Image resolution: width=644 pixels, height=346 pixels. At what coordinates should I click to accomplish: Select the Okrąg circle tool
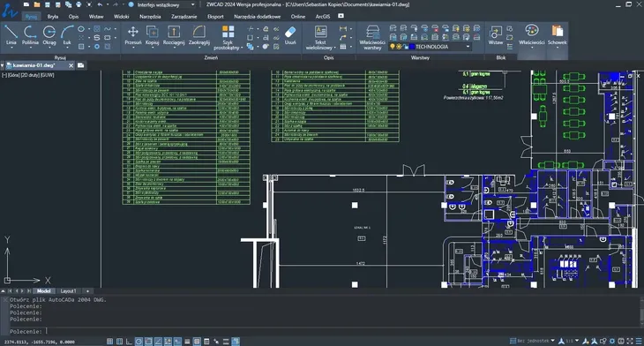coord(49,34)
